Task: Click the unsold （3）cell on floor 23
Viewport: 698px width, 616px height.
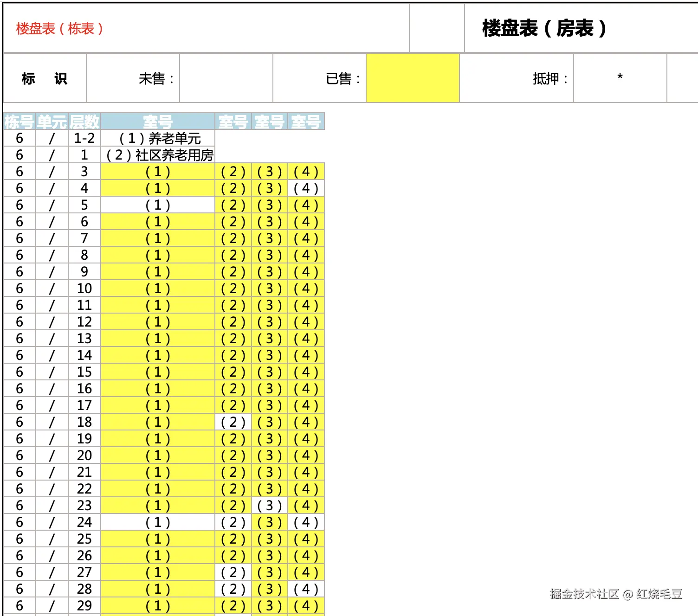Action: point(269,505)
